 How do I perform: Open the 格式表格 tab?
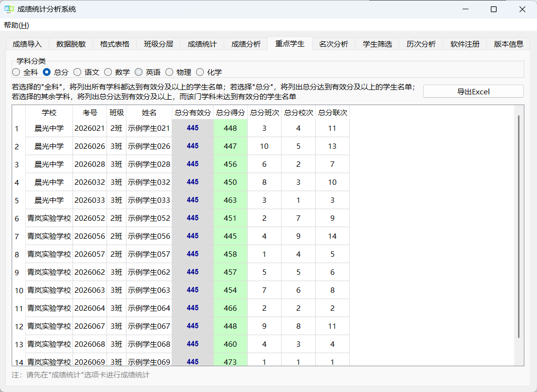tap(115, 44)
